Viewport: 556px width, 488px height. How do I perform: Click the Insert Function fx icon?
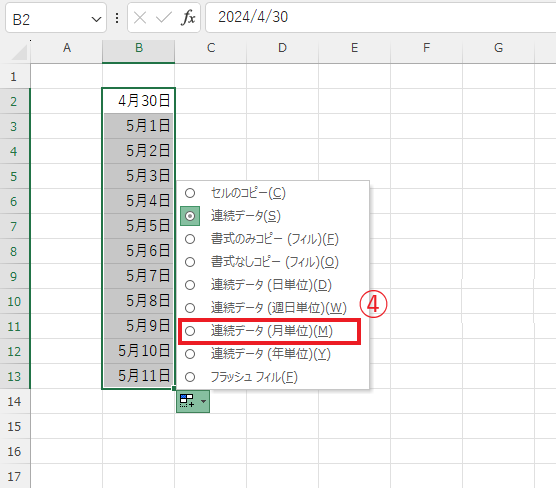click(188, 17)
